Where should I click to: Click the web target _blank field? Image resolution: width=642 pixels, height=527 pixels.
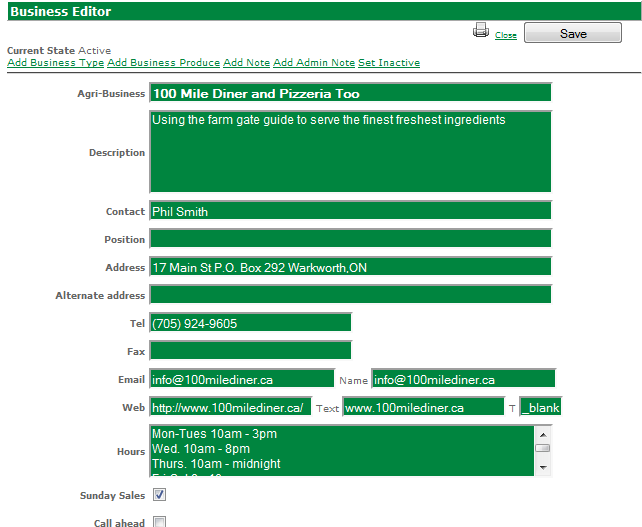click(x=540, y=407)
